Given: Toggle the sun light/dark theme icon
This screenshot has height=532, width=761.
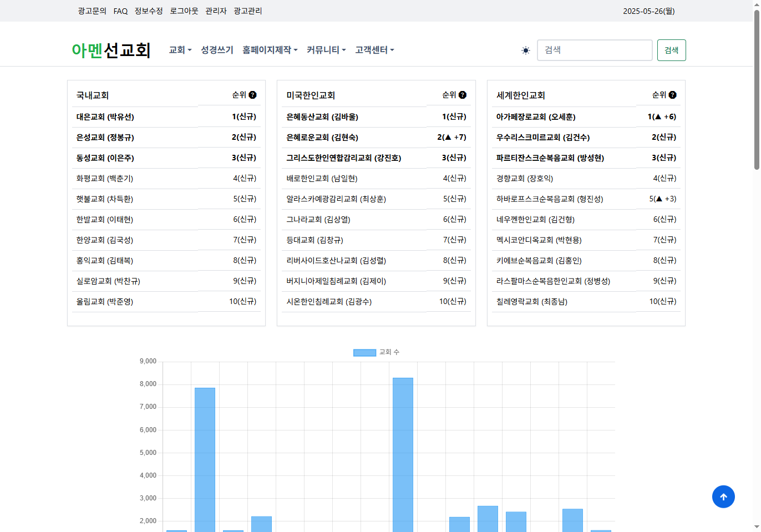Looking at the screenshot, I should click(526, 50).
